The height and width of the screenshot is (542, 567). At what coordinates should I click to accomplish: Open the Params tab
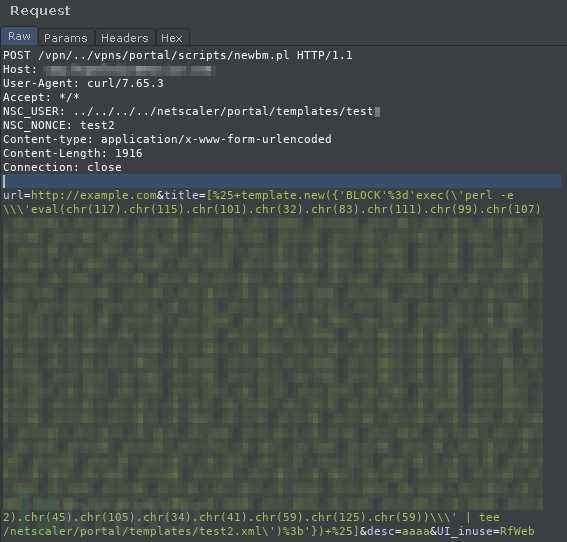click(65, 38)
